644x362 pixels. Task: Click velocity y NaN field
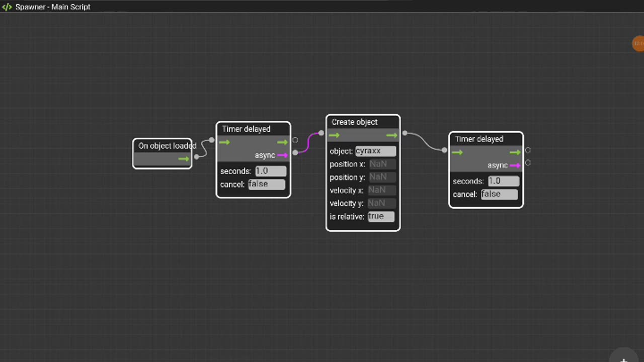tap(382, 203)
